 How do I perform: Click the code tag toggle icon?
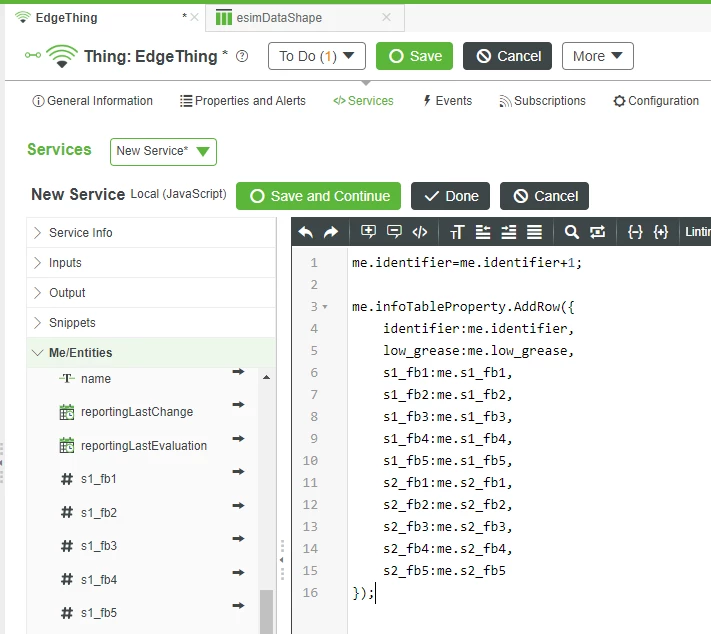pos(420,232)
